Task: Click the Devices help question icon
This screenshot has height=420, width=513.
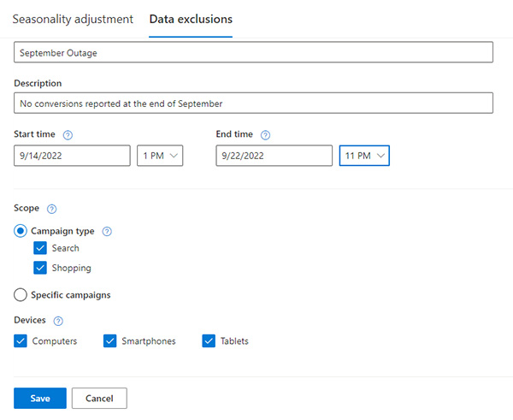Action: coord(58,321)
